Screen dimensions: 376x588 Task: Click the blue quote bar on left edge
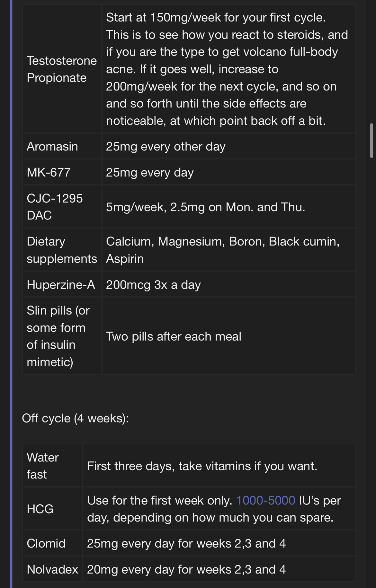(x=11, y=294)
